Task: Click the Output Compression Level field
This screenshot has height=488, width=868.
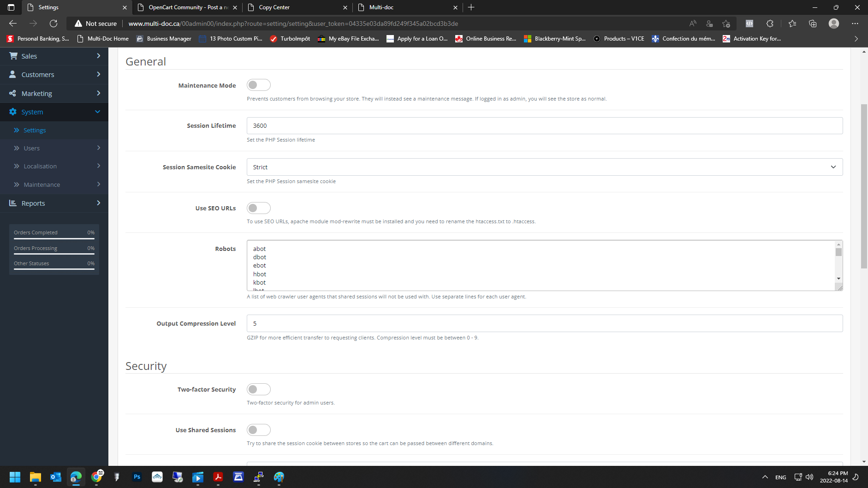Action: tap(545, 323)
